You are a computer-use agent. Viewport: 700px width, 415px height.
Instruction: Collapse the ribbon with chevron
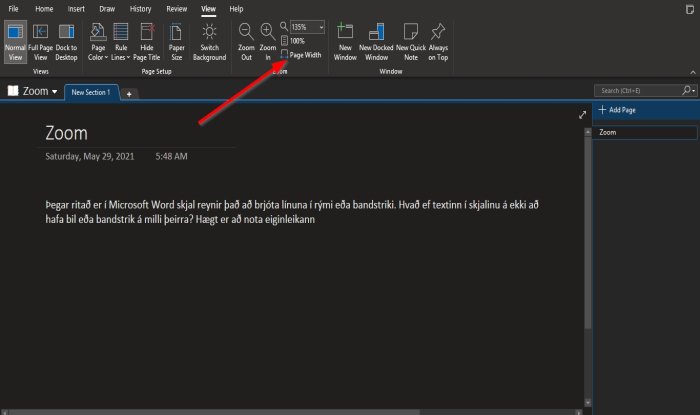click(692, 72)
